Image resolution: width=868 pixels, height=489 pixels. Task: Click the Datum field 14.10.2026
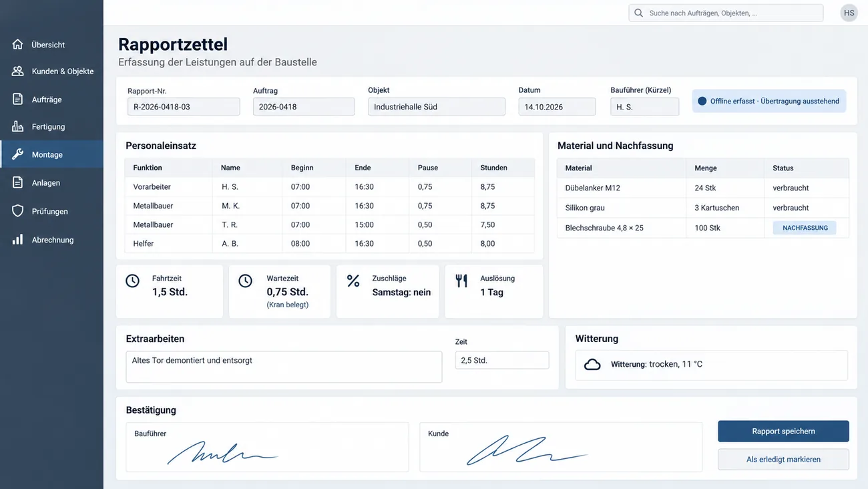click(x=557, y=107)
